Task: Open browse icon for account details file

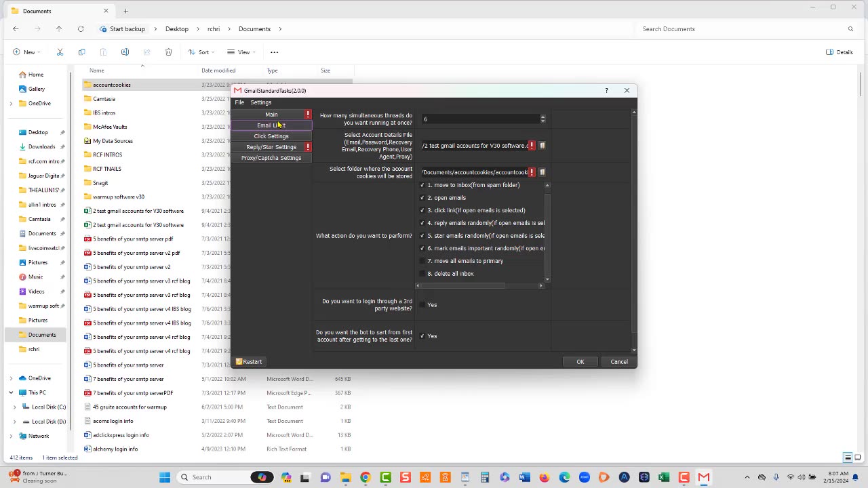Action: tap(542, 146)
